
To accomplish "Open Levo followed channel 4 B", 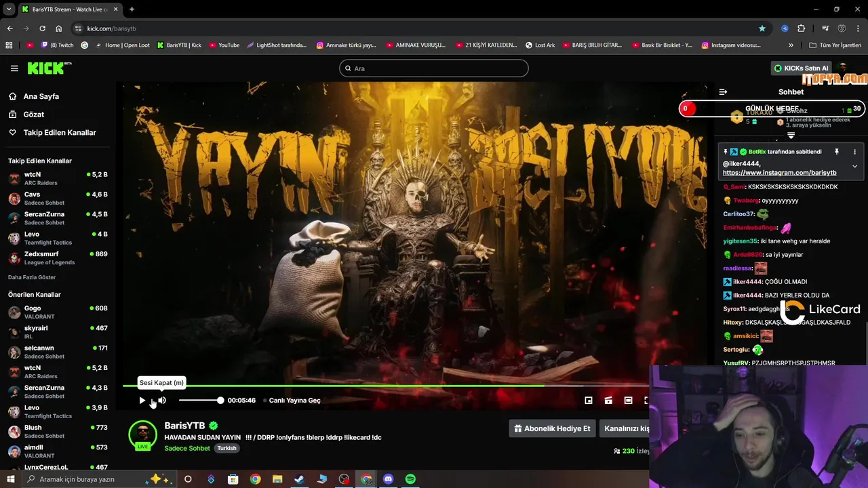I will tap(58, 238).
